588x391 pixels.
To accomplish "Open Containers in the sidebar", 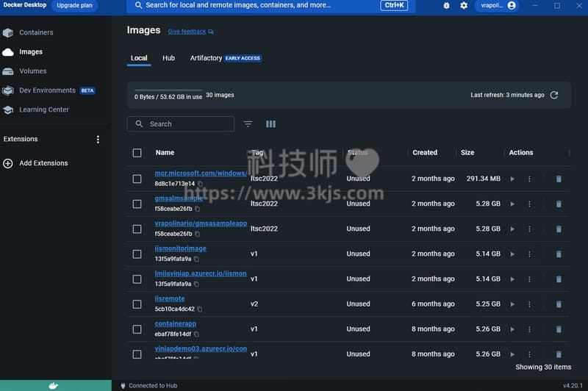I will (36, 32).
